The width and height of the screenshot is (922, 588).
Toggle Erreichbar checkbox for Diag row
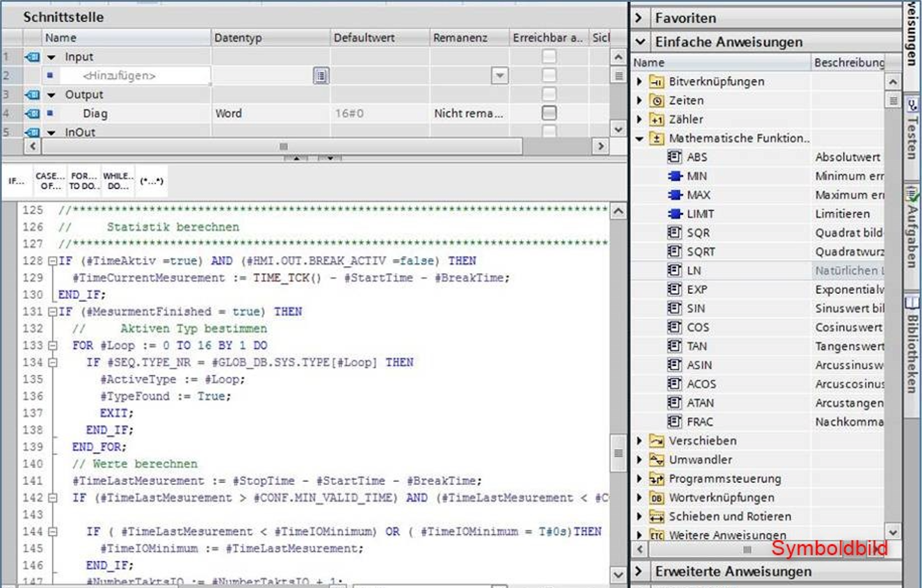pos(549,113)
